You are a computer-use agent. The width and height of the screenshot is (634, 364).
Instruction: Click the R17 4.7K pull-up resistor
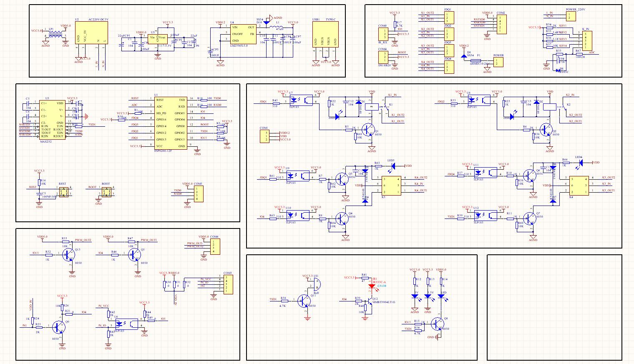[x=395, y=24]
